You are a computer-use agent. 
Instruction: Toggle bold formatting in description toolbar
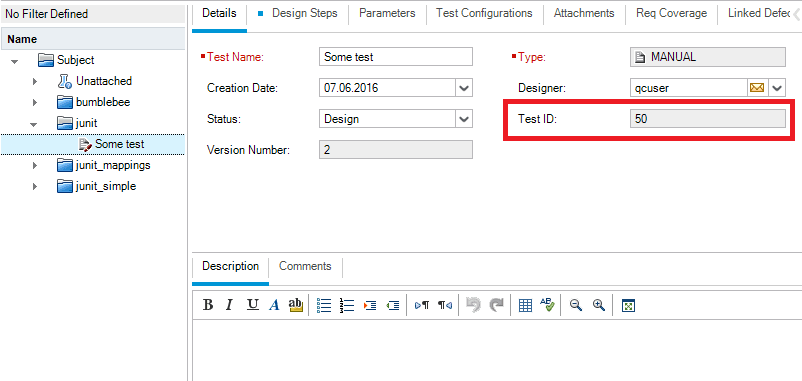[x=208, y=305]
